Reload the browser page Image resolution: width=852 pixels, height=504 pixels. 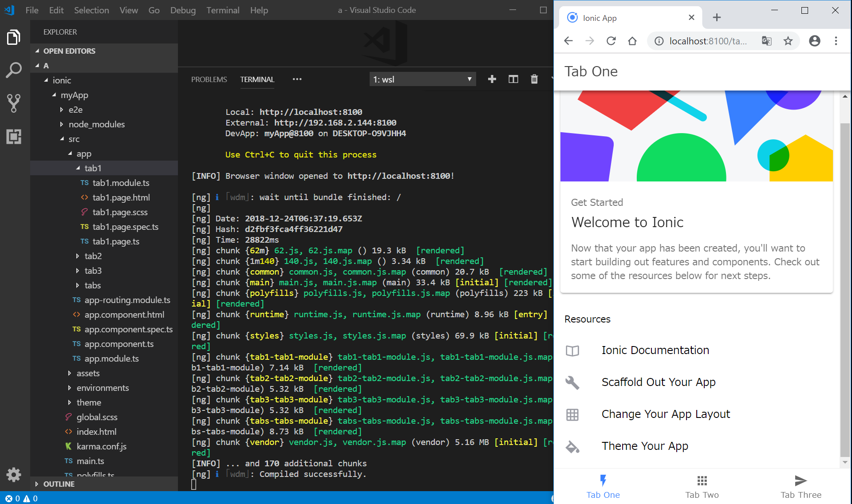[x=611, y=41]
